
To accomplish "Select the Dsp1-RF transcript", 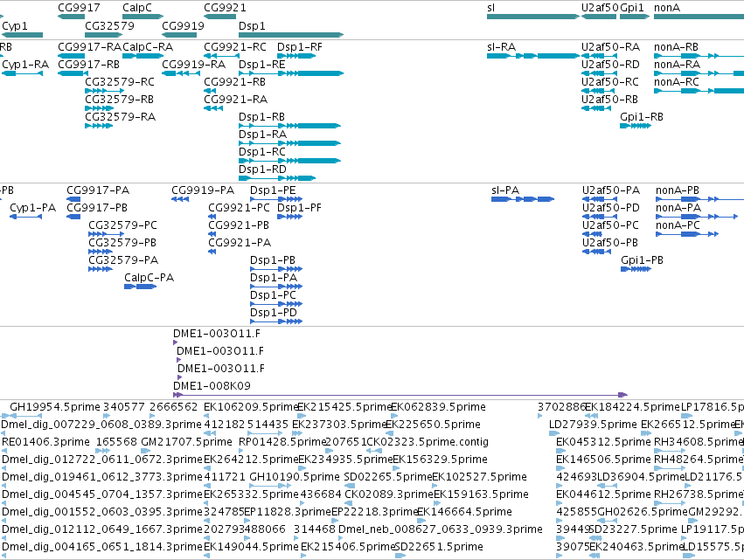I will (296, 56).
